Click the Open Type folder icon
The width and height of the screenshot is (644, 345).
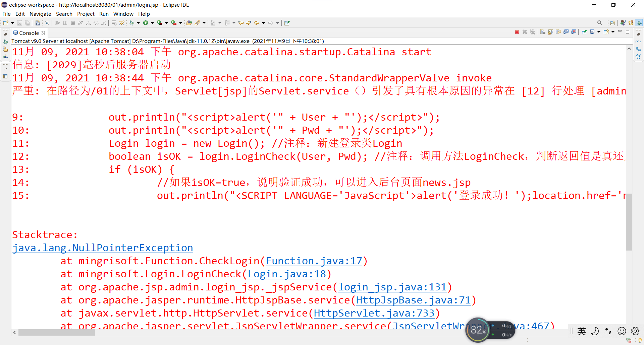189,23
